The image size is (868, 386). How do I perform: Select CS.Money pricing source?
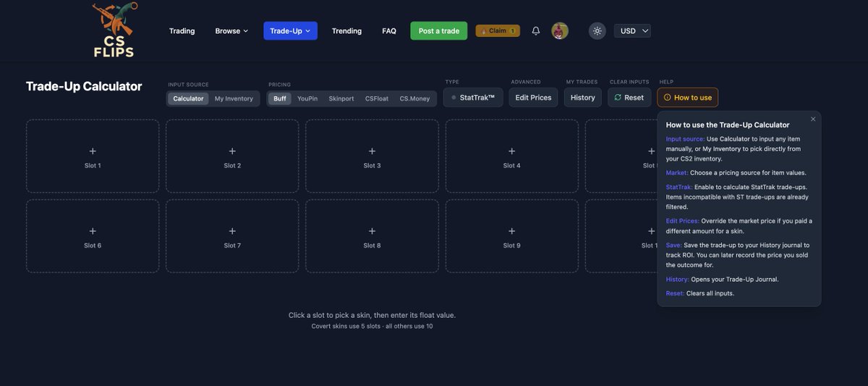415,98
